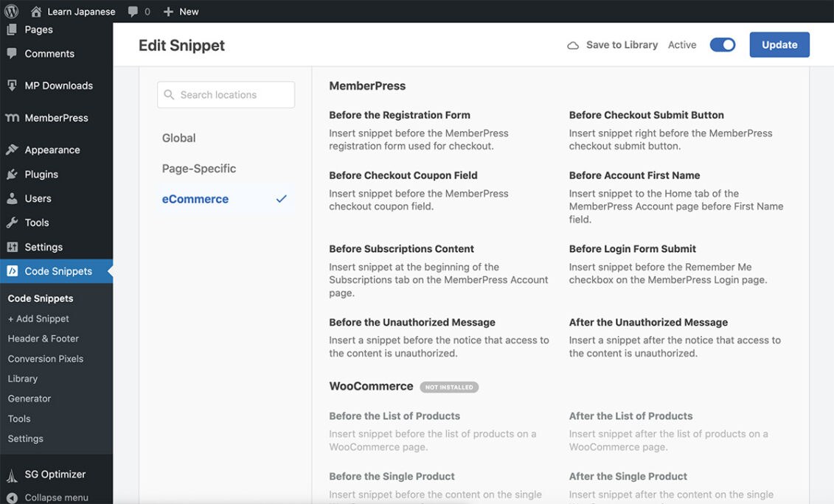Screen dimensions: 834x504
Task: Open the MemberPress sidebar icon
Action: tap(13, 117)
